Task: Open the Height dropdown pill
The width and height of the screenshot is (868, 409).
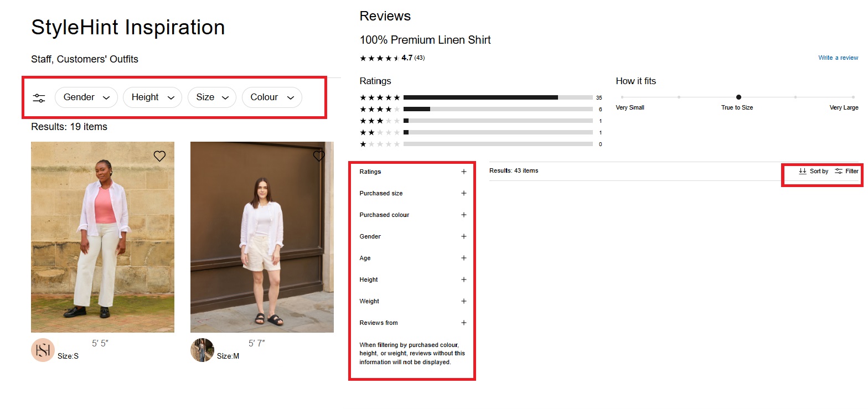Action: point(152,97)
